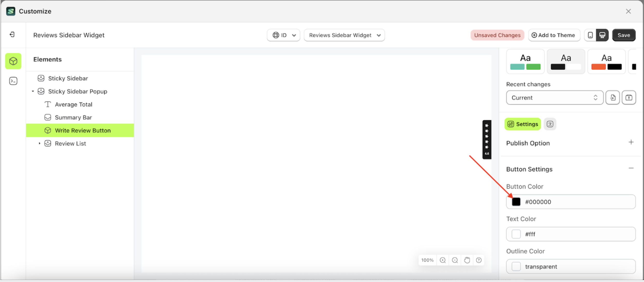Click the Save button

(624, 35)
